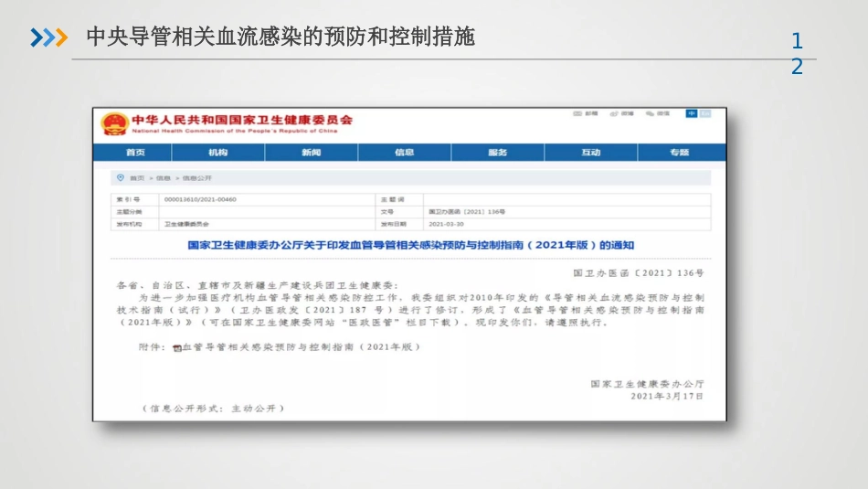Open the 微信 WeChat icon link
Viewport: 868px width, 489px height.
[x=658, y=113]
